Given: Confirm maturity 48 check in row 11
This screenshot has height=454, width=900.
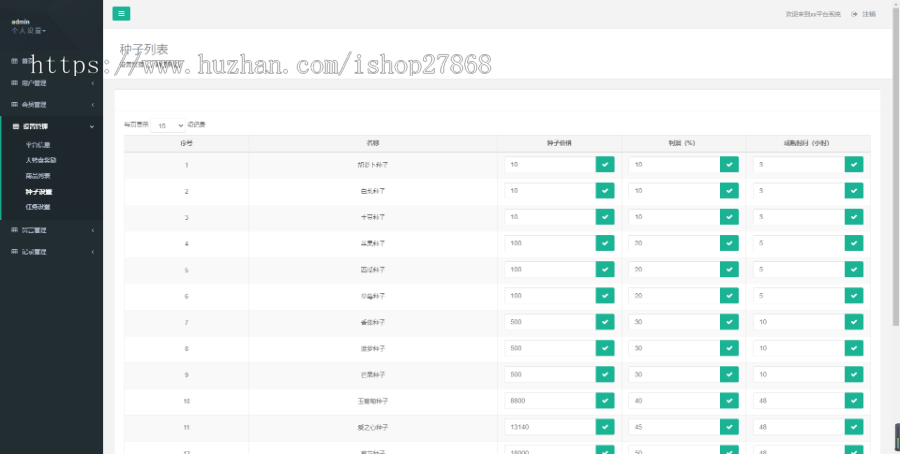Looking at the screenshot, I should 854,427.
